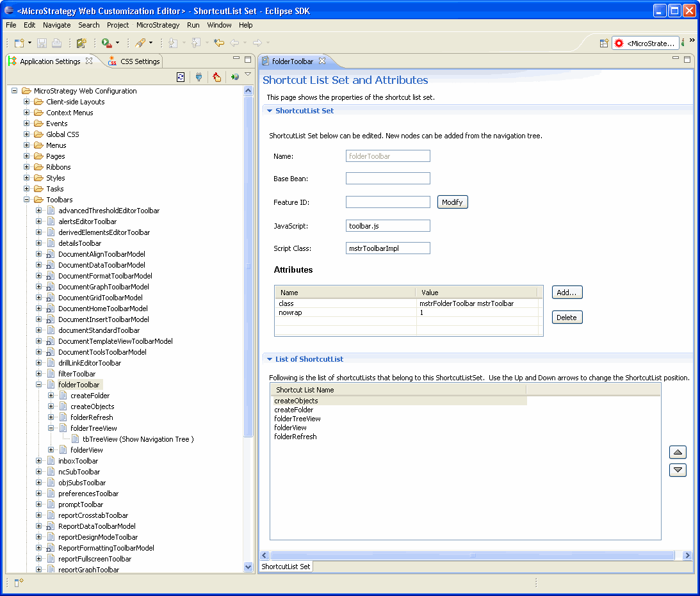The image size is (700, 596).
Task: Click the Delete attribute button
Action: 567,317
